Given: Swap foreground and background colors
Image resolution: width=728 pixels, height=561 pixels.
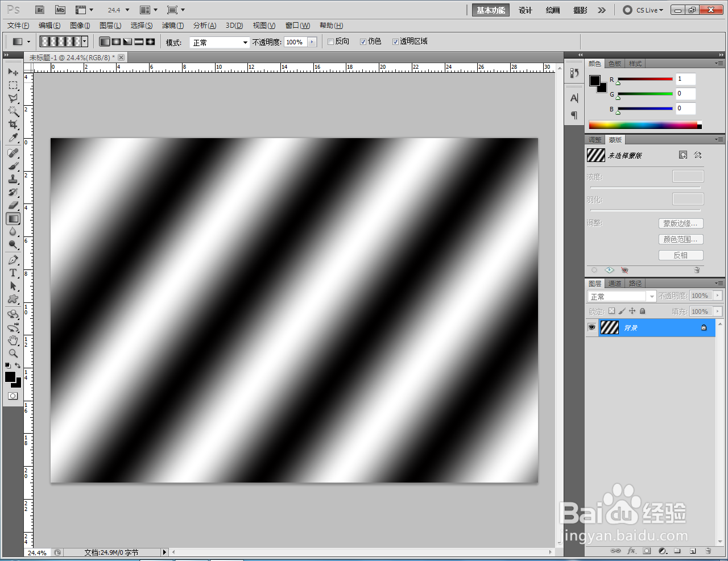Looking at the screenshot, I should [18, 365].
